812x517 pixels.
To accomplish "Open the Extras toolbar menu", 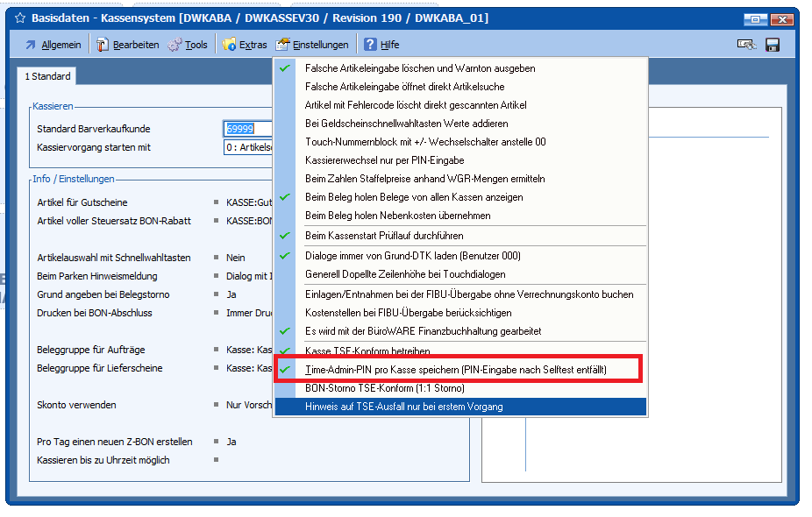I will coord(245,45).
